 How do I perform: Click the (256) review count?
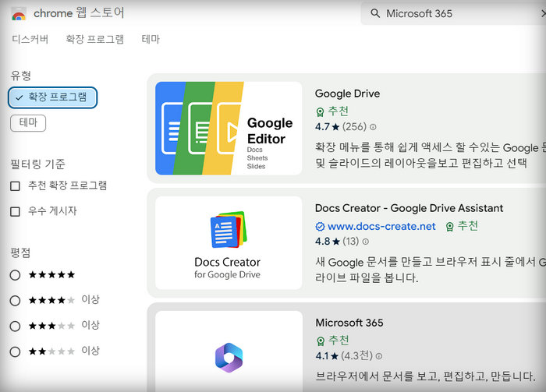(354, 126)
